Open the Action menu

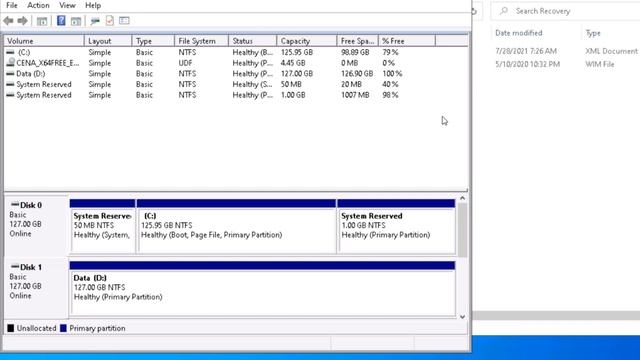coord(38,5)
